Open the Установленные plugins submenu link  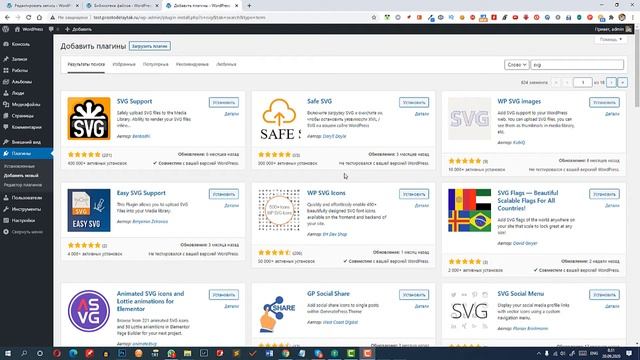coord(19,166)
